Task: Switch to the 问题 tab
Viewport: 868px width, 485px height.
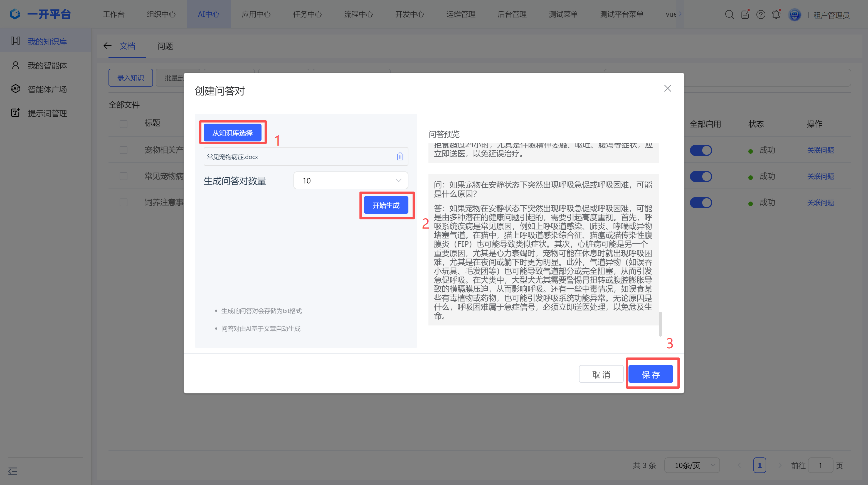Action: (165, 46)
